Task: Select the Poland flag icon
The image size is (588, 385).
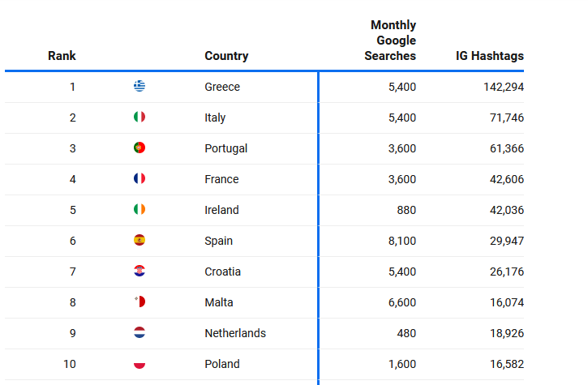Action: (139, 363)
